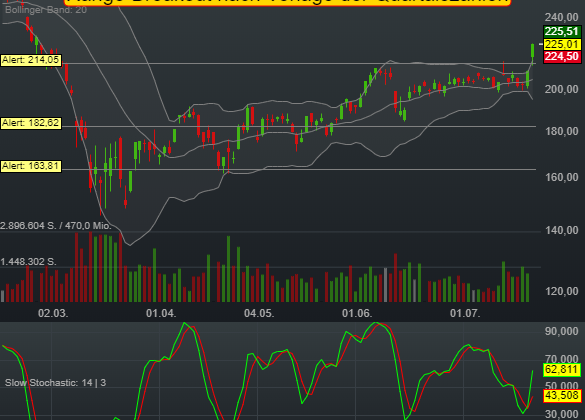This screenshot has height=420, width=585.
Task: Click the Bollinger Band: 20 indicator label
Action: click(x=46, y=10)
